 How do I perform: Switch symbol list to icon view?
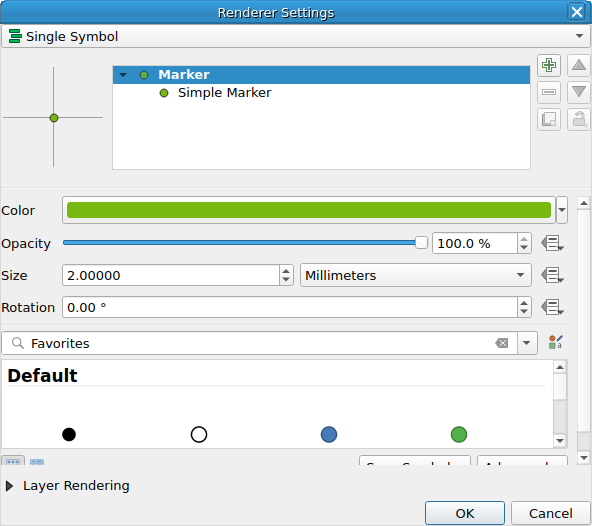point(13,461)
